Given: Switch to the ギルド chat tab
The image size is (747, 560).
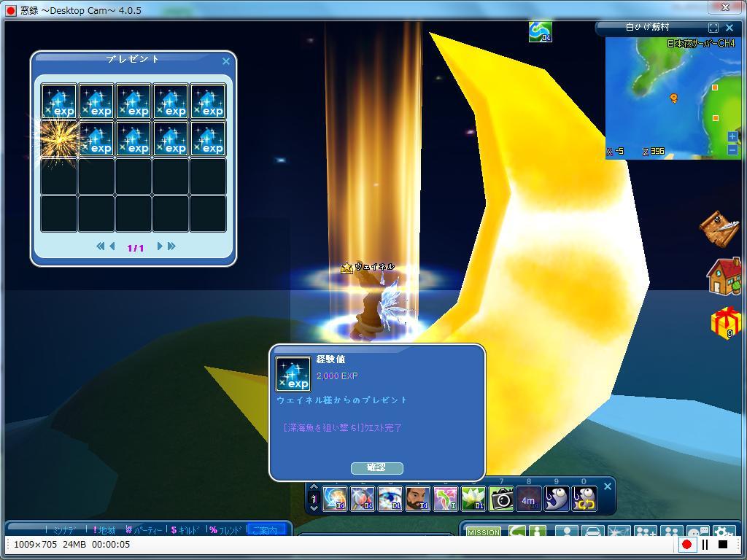Looking at the screenshot, I should [x=185, y=530].
